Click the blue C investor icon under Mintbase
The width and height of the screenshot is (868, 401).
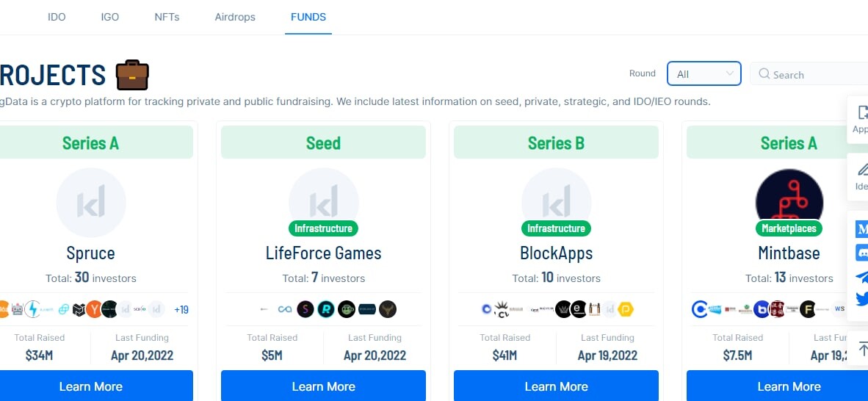click(x=700, y=309)
